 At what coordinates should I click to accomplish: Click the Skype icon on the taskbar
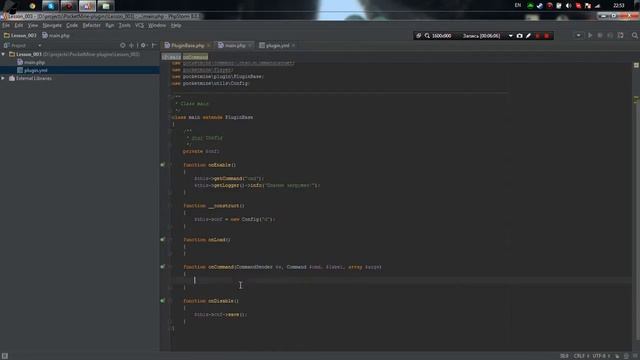click(50, 6)
